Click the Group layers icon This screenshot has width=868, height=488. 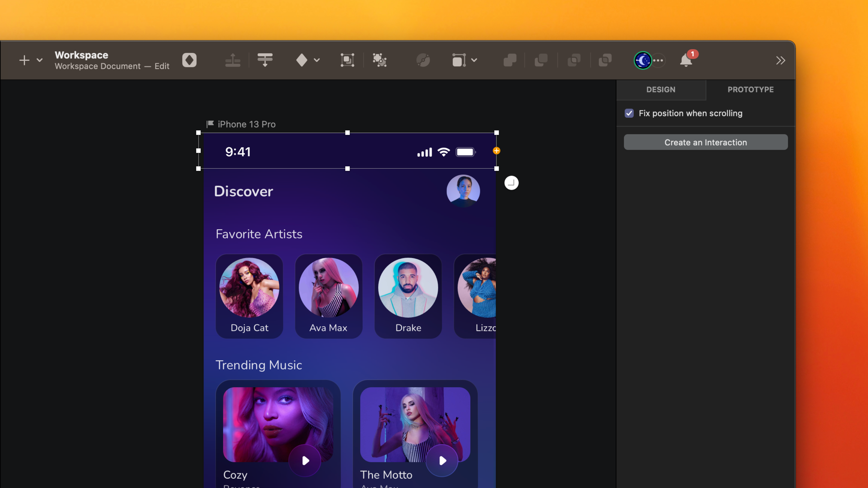click(x=347, y=60)
